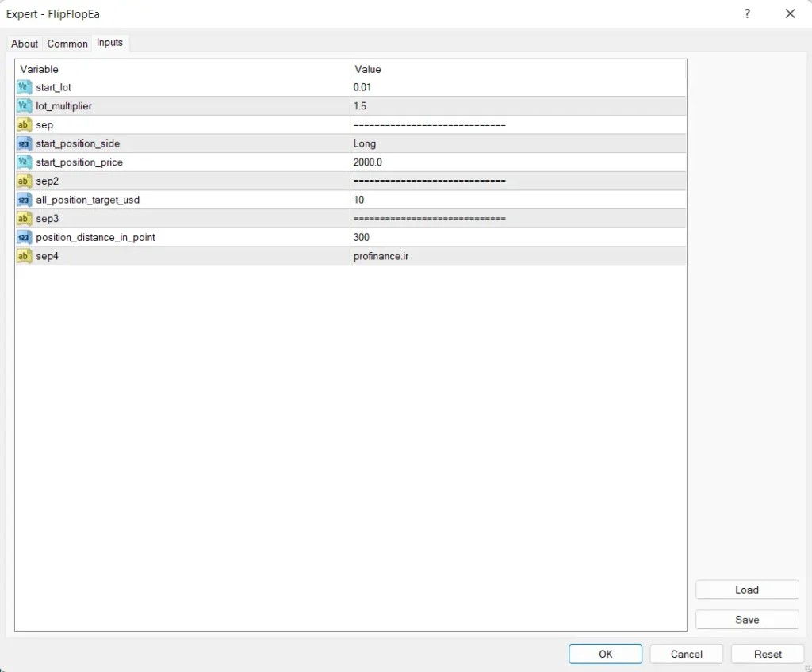Screen dimensions: 812x672
Task: Click the start_position_side integer icon
Action: (24, 143)
